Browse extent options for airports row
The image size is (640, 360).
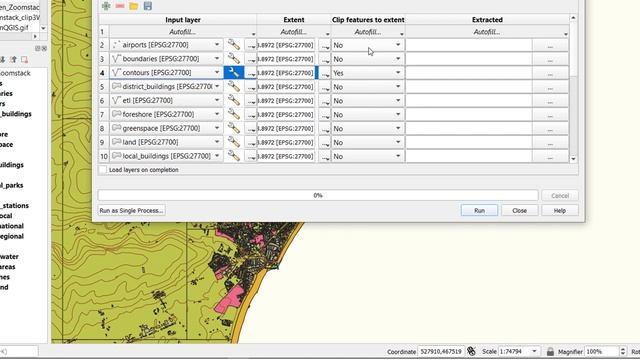tap(325, 45)
